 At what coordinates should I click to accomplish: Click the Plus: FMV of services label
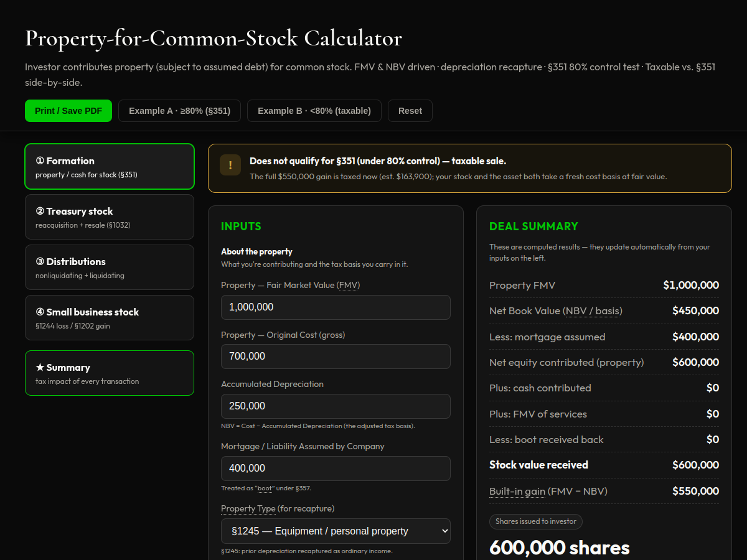[x=538, y=414]
